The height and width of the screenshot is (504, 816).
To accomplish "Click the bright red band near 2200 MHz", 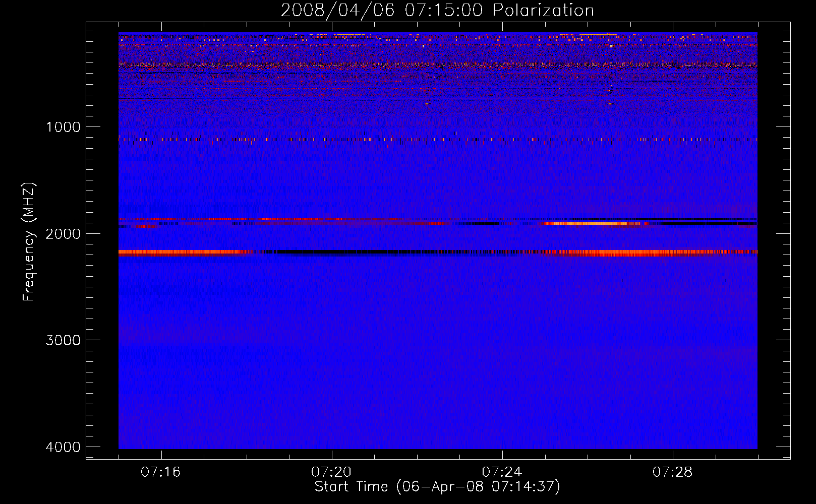I will [x=438, y=253].
